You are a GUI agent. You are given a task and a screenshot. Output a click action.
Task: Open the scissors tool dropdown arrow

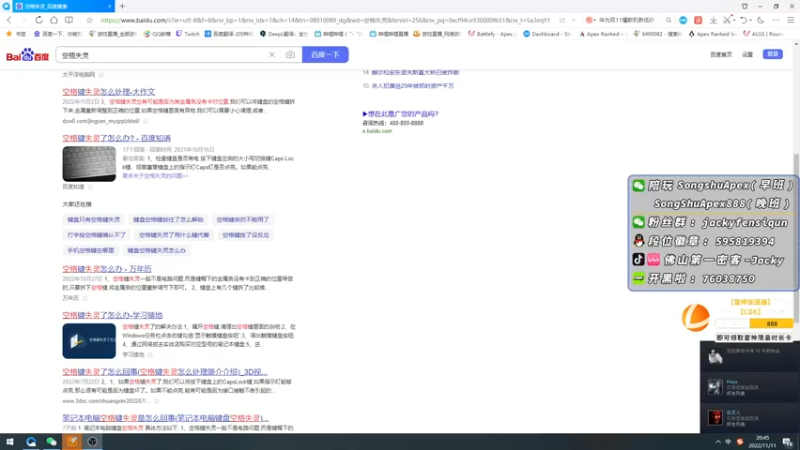tap(734, 20)
